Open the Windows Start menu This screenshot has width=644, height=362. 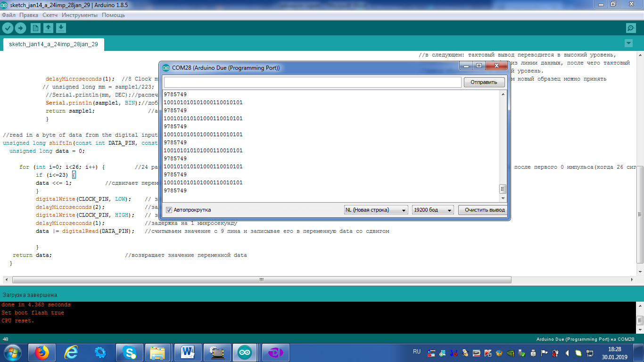(12, 353)
